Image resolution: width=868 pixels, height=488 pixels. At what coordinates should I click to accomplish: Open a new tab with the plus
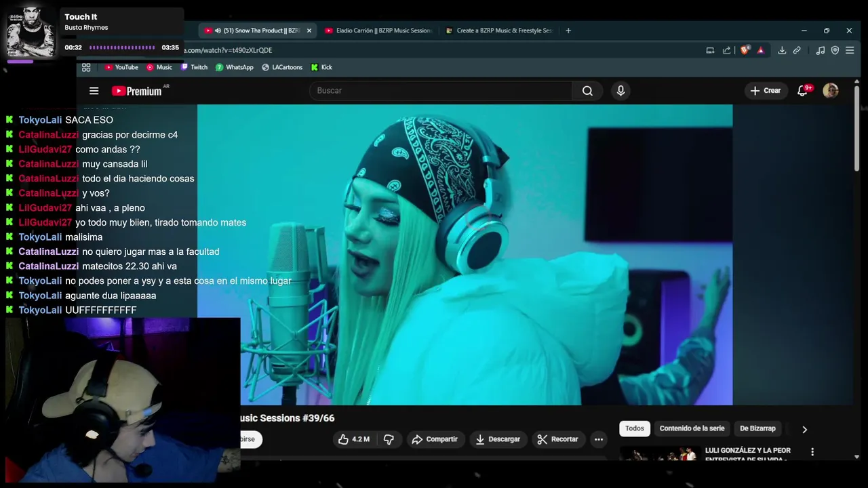(568, 30)
